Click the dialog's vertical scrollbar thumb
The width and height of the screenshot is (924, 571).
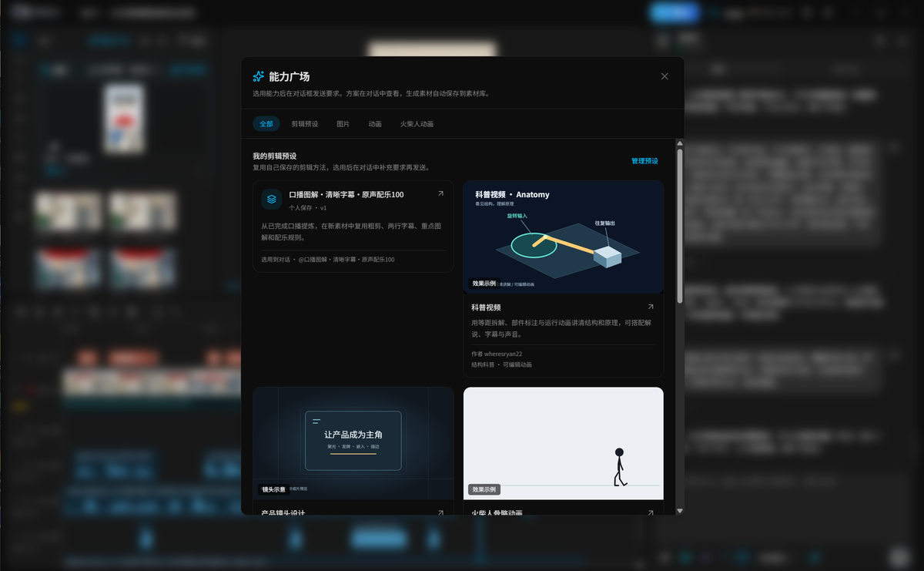coord(679,226)
